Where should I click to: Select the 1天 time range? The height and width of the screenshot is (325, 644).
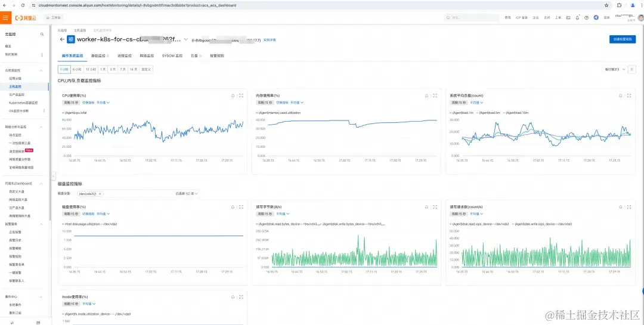103,69
